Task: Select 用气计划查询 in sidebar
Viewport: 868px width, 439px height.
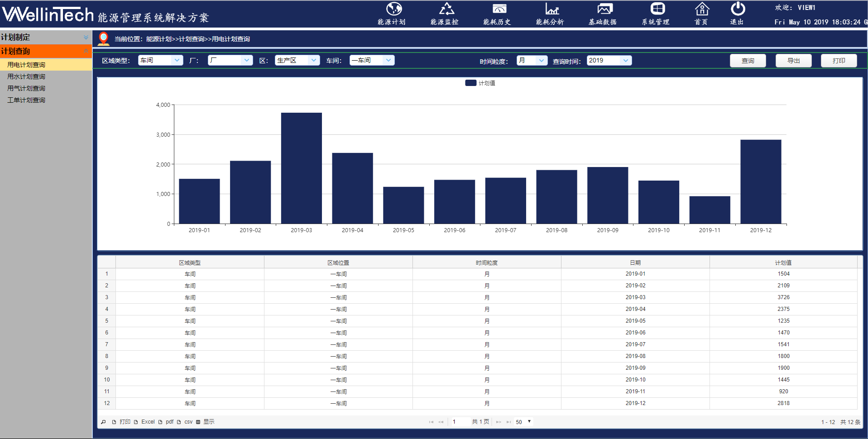Action: [x=46, y=88]
